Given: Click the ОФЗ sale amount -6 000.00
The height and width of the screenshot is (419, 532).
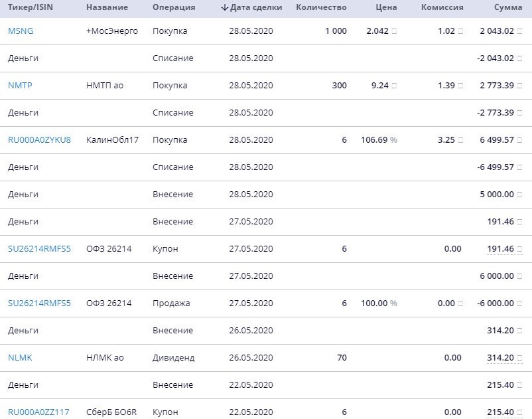Looking at the screenshot, I should tap(496, 303).
